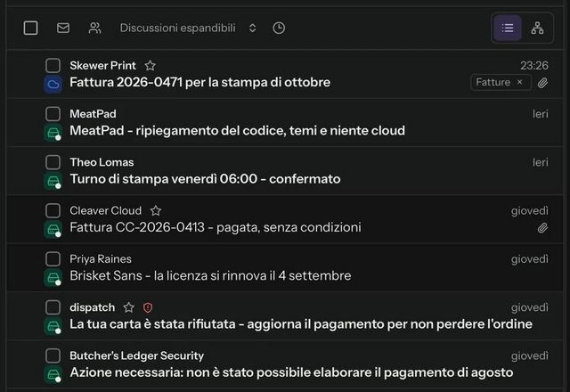
Task: Click the 23:26 timestamp
Action: click(534, 65)
